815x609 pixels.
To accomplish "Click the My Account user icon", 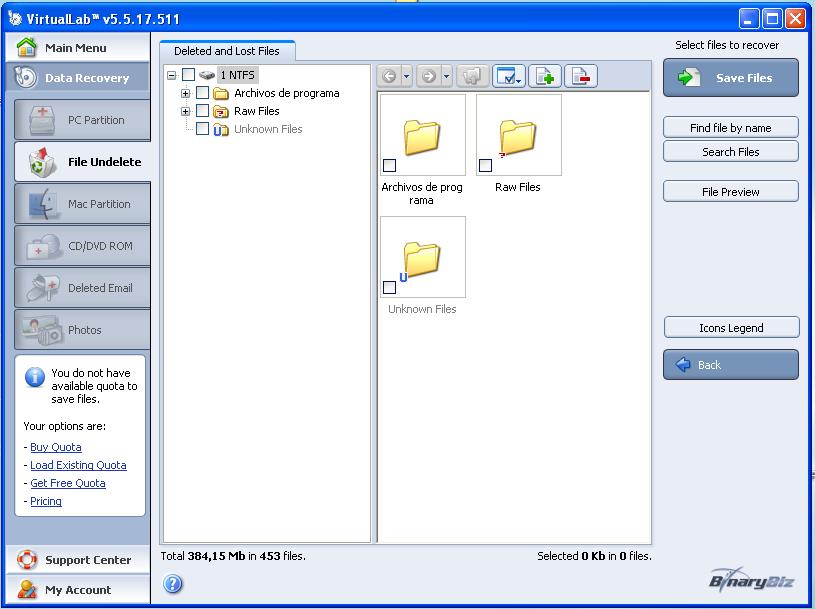I will 27,589.
